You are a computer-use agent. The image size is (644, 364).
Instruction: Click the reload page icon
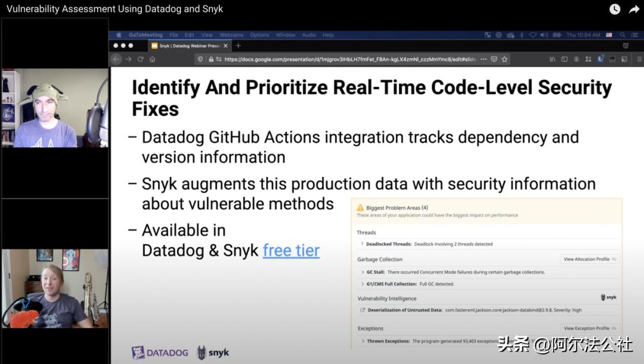[x=141, y=59]
